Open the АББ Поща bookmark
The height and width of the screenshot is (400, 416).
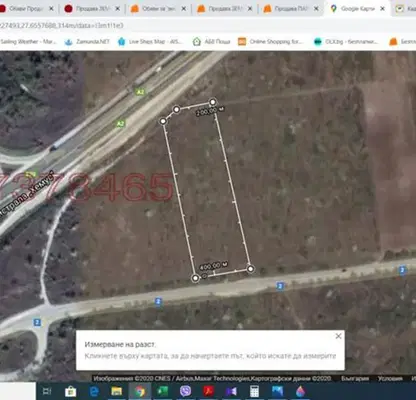212,42
